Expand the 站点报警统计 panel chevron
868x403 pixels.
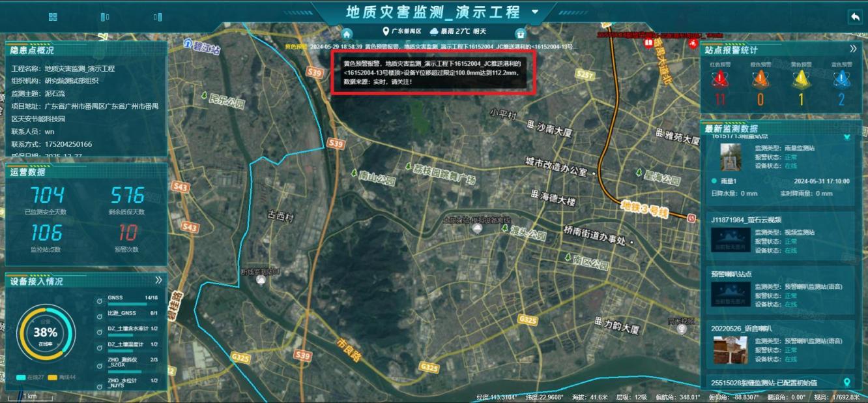[x=852, y=49]
